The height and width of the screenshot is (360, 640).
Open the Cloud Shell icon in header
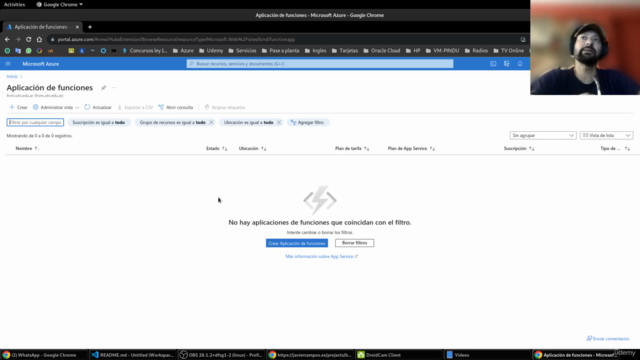click(x=493, y=64)
